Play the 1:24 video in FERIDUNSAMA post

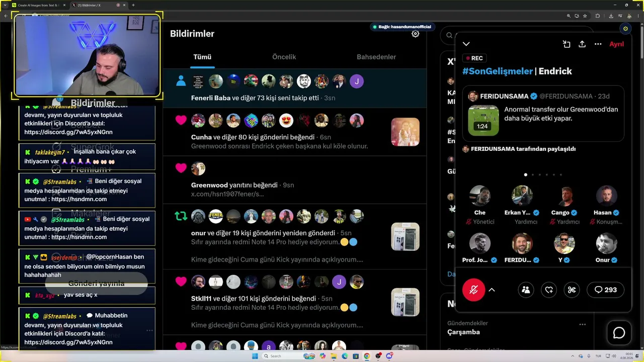tap(483, 120)
